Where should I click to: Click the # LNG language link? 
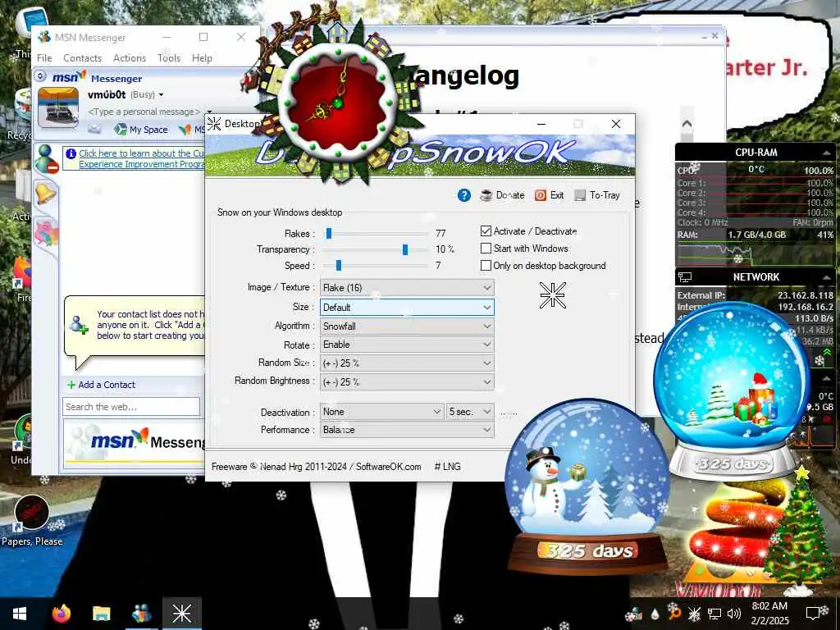[x=447, y=467]
